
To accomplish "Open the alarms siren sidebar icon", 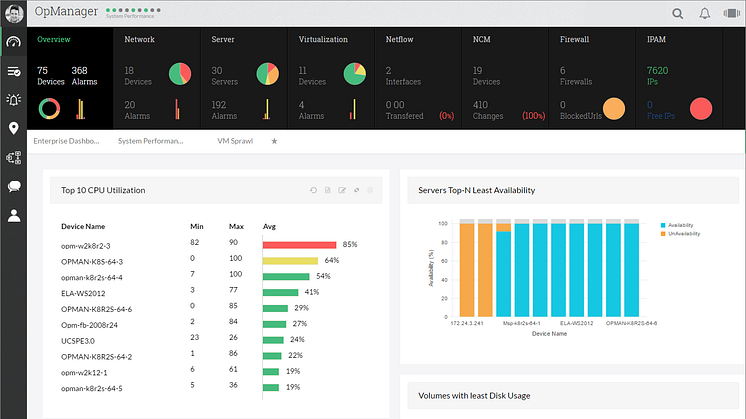I will point(14,99).
